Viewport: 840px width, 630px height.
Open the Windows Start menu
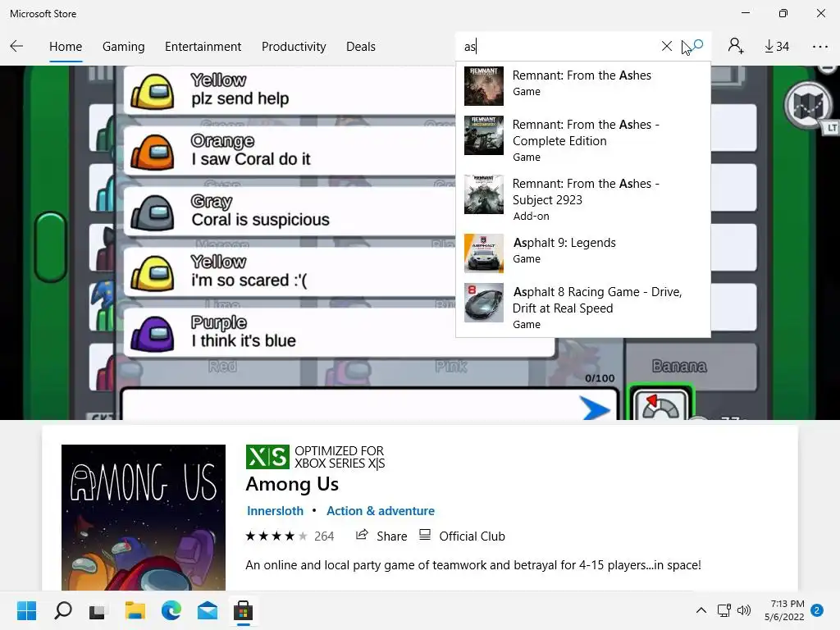point(27,610)
